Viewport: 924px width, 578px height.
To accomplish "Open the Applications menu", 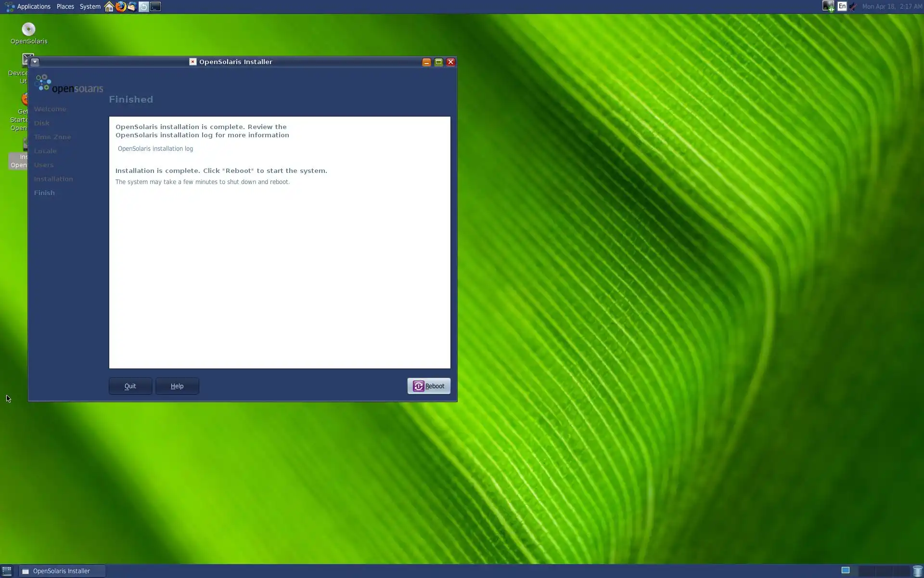I will point(33,7).
